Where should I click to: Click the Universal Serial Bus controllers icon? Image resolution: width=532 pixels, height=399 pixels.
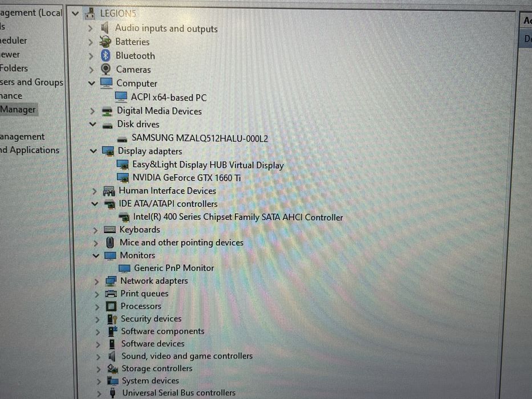(x=113, y=393)
